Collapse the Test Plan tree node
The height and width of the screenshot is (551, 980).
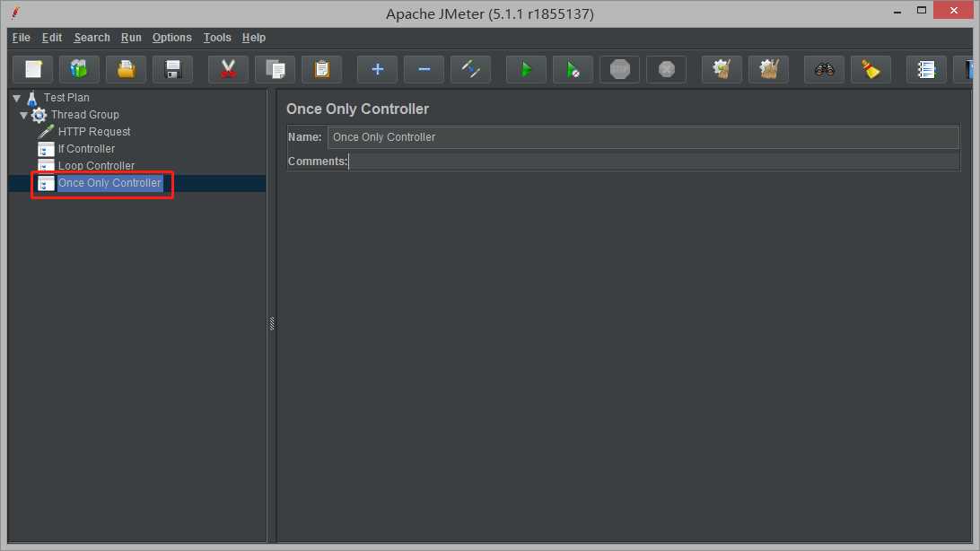(x=17, y=98)
